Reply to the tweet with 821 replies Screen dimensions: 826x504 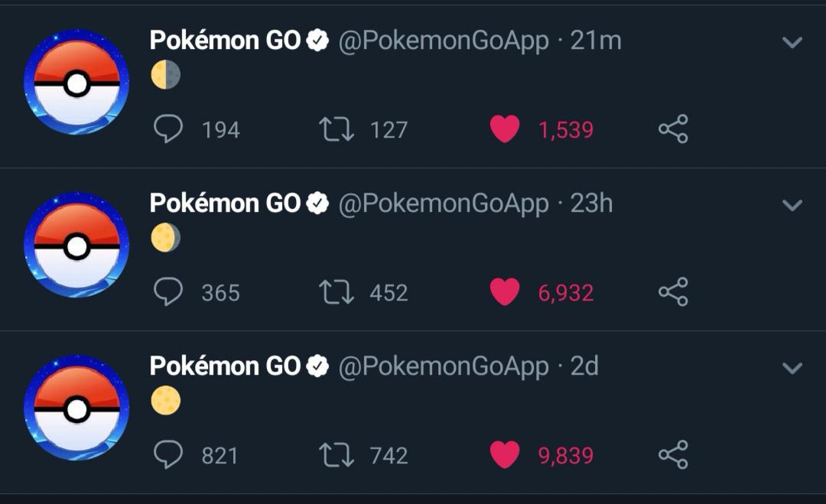point(168,455)
